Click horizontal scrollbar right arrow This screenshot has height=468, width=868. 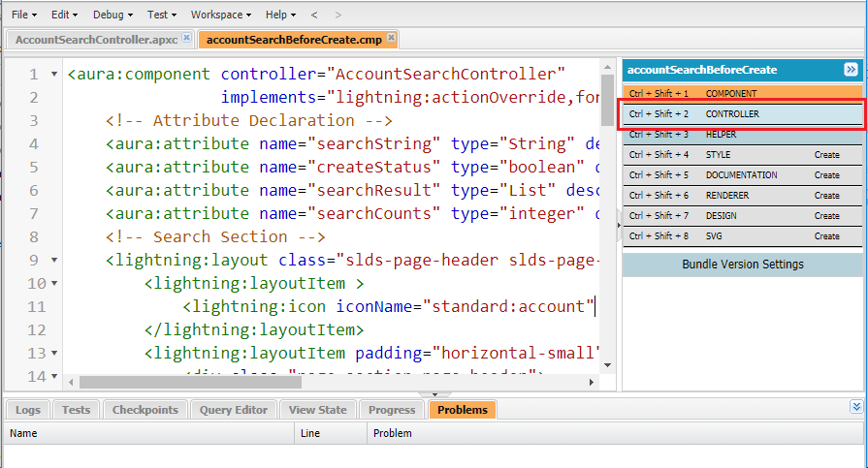(x=592, y=382)
